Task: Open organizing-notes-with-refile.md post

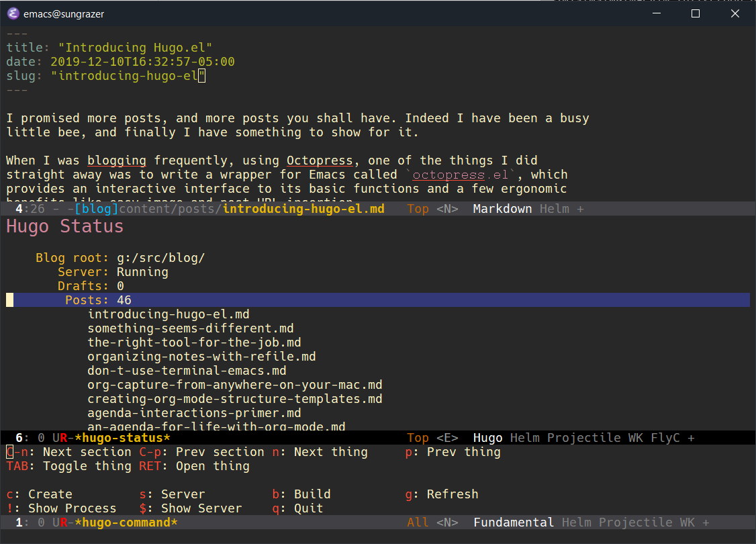Action: (201, 357)
